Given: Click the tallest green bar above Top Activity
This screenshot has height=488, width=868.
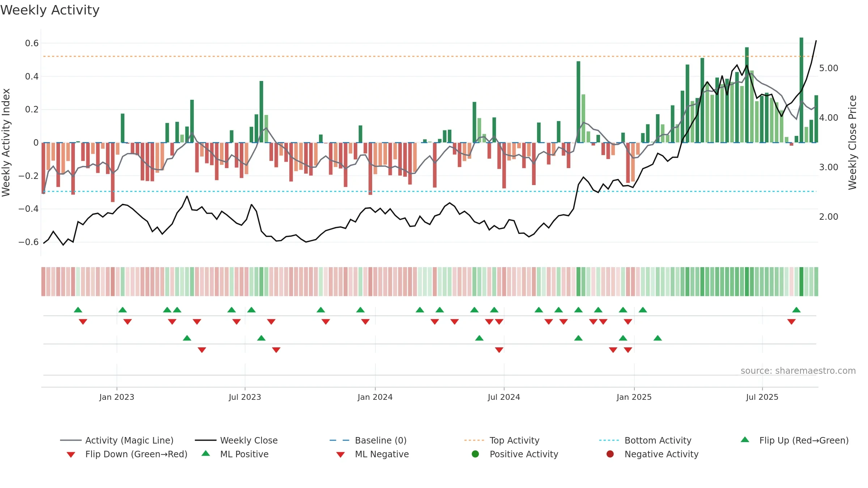Looking at the screenshot, I should coord(801,90).
